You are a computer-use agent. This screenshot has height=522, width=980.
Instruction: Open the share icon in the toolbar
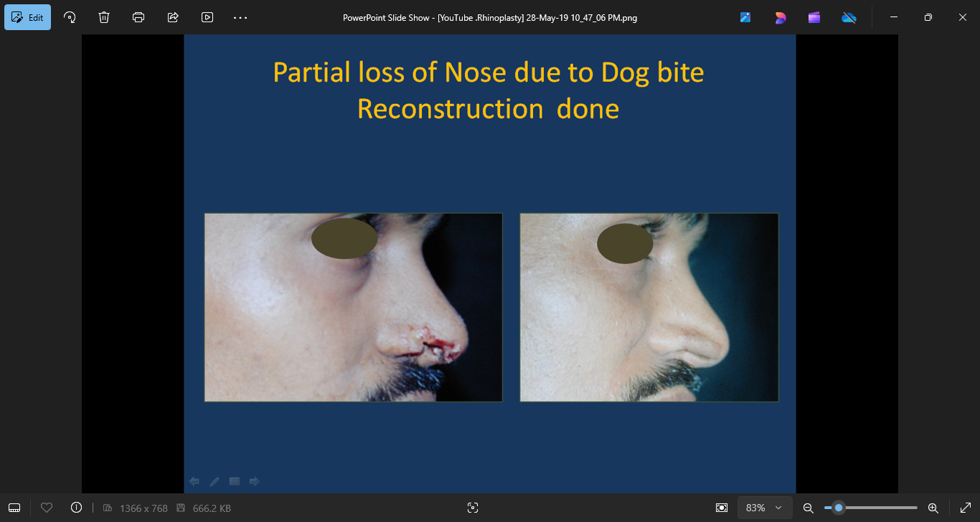coord(173,17)
